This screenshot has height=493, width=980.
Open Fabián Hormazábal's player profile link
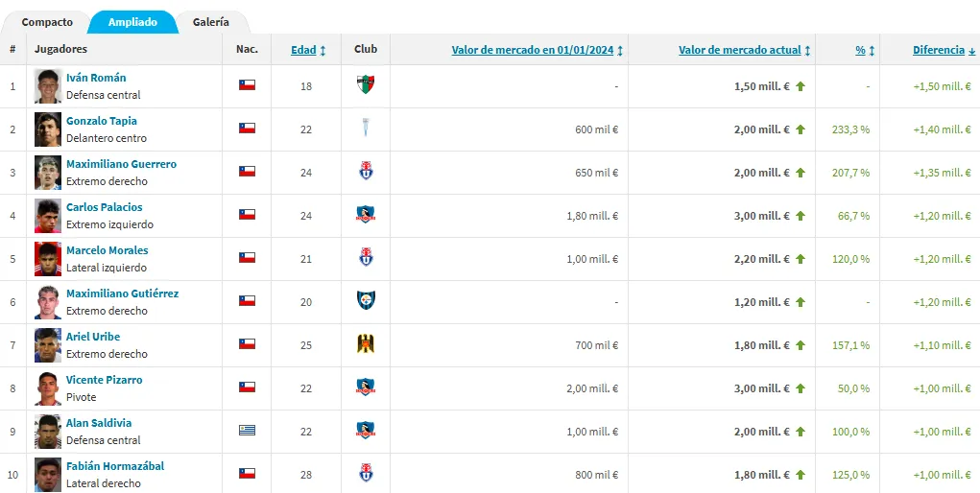pyautogui.click(x=115, y=466)
